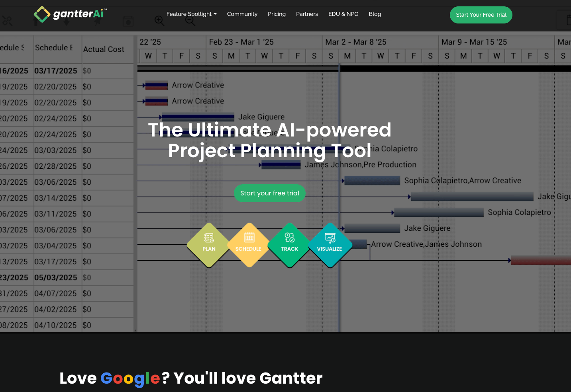This screenshot has width=571, height=392.
Task: Click the 'Feb 23 - Mar 1 '25' week header
Action: pyautogui.click(x=241, y=42)
